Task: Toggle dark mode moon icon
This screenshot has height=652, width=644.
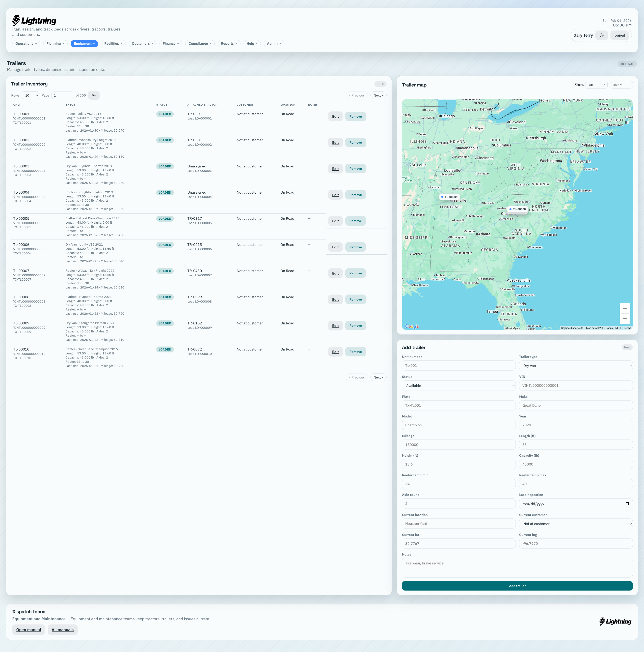Action: (601, 35)
